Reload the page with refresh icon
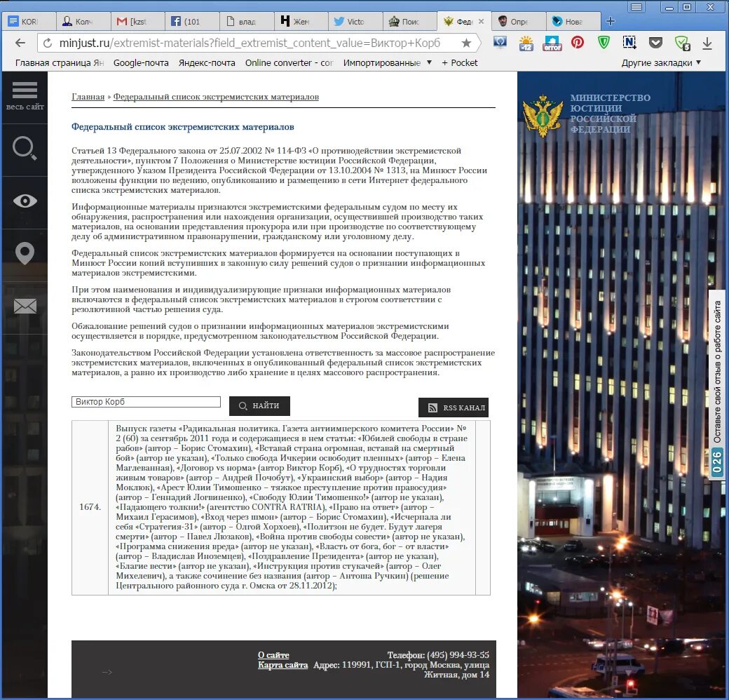The width and height of the screenshot is (729, 700). coord(48,43)
